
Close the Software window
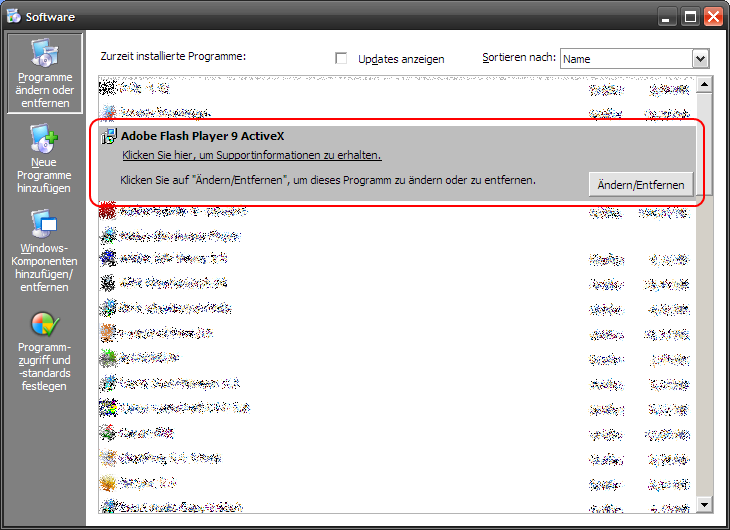(x=713, y=17)
